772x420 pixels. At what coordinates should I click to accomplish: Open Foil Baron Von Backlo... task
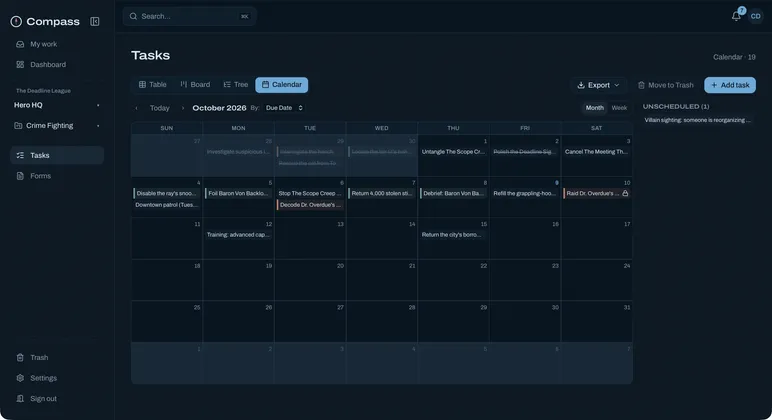238,194
